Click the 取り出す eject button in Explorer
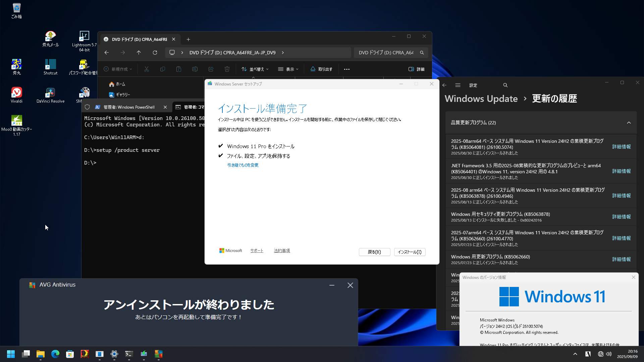 point(321,69)
